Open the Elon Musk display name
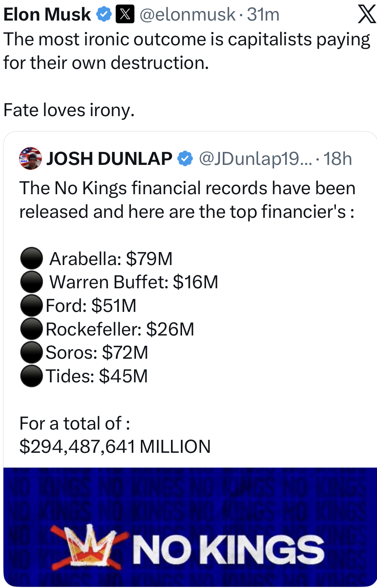 (x=47, y=14)
